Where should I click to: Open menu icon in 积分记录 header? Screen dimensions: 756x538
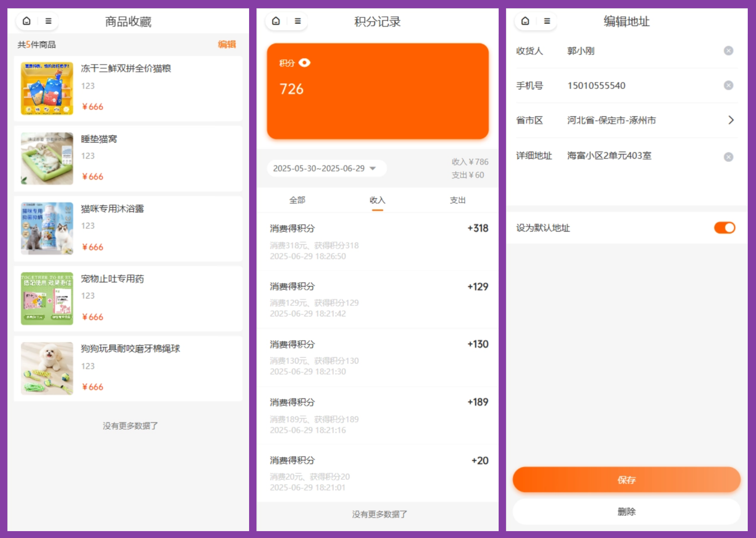(x=298, y=21)
